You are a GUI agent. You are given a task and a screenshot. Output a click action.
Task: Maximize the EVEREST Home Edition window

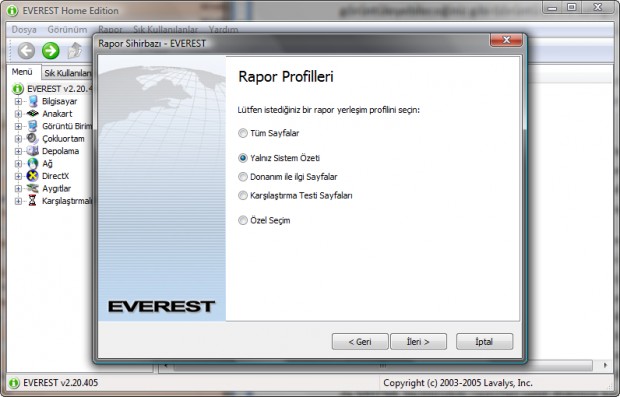click(x=571, y=8)
